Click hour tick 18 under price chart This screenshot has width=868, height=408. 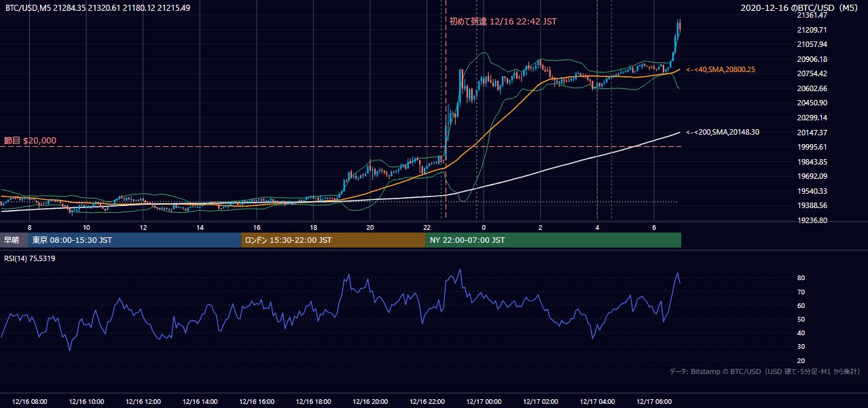[313, 227]
